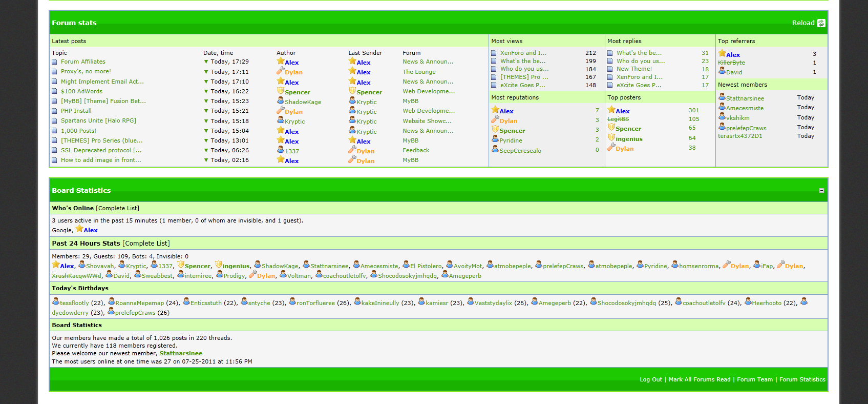
Task: Click the arrow beside Today, 15:04
Action: [206, 131]
